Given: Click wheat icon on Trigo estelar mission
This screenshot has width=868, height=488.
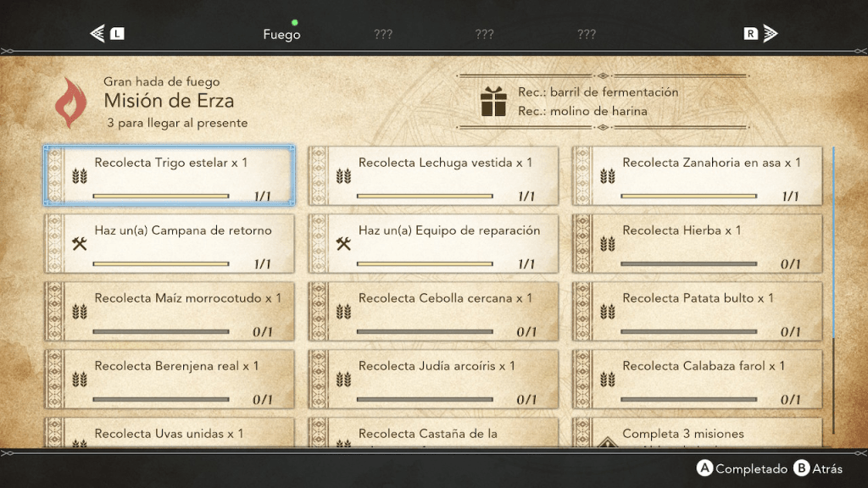Looking at the screenshot, I should [81, 176].
